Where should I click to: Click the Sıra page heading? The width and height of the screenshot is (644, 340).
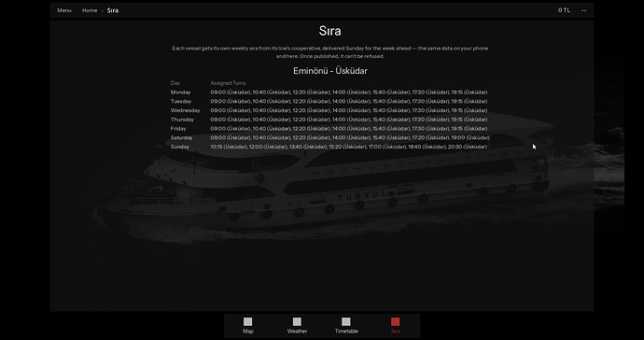pyautogui.click(x=329, y=31)
